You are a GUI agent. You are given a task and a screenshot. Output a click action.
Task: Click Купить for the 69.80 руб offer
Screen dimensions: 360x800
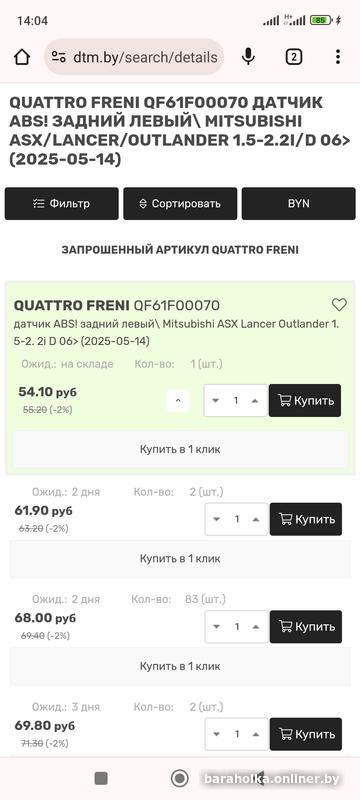pos(306,734)
